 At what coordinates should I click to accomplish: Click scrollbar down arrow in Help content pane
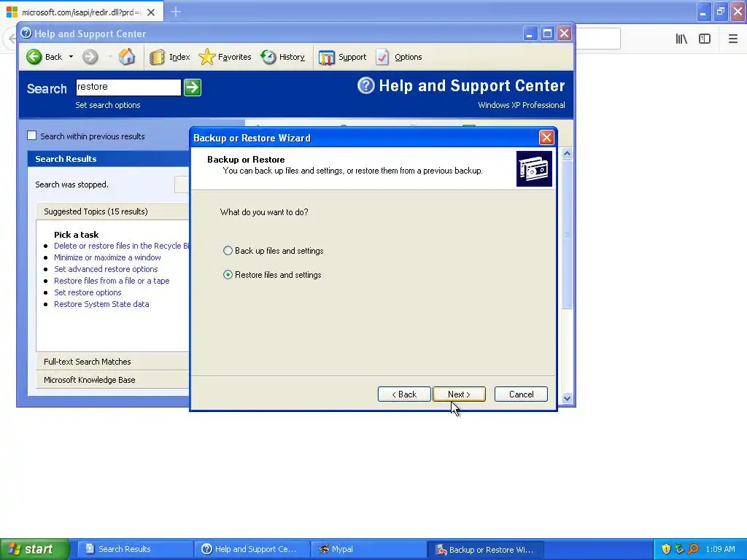pyautogui.click(x=567, y=399)
